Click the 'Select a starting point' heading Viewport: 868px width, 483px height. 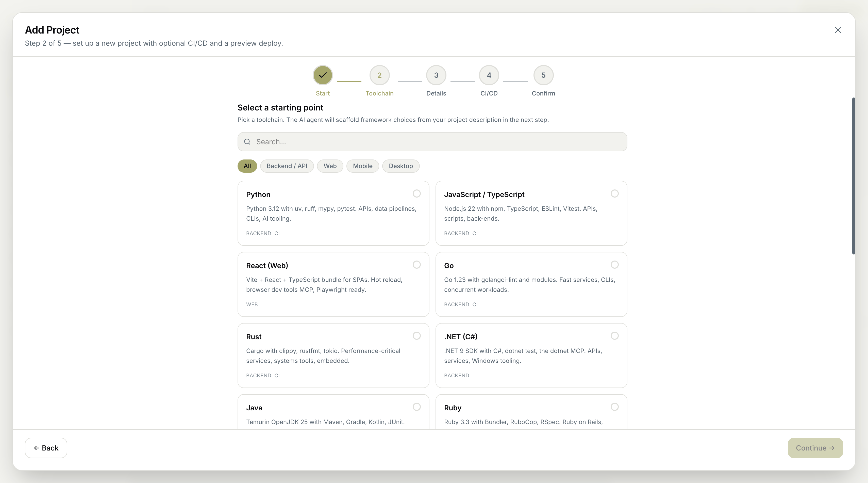click(280, 107)
